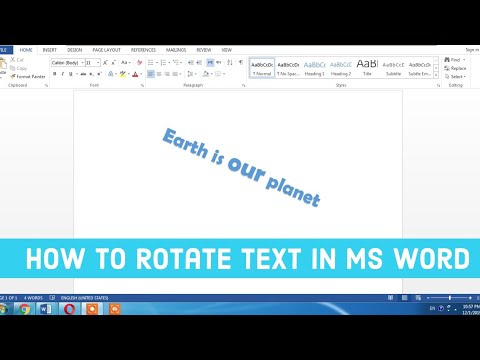
Task: Click the red font color button
Action: click(135, 74)
